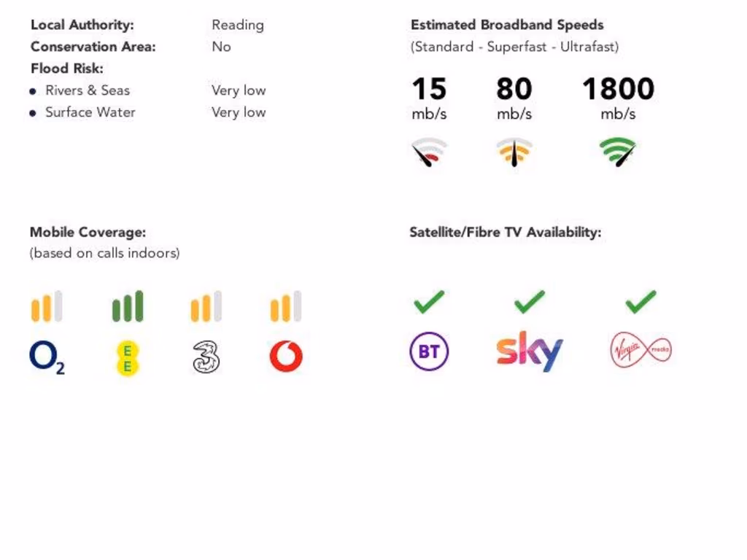Click the Rivers & Seas flood risk item
747x560 pixels.
(88, 90)
